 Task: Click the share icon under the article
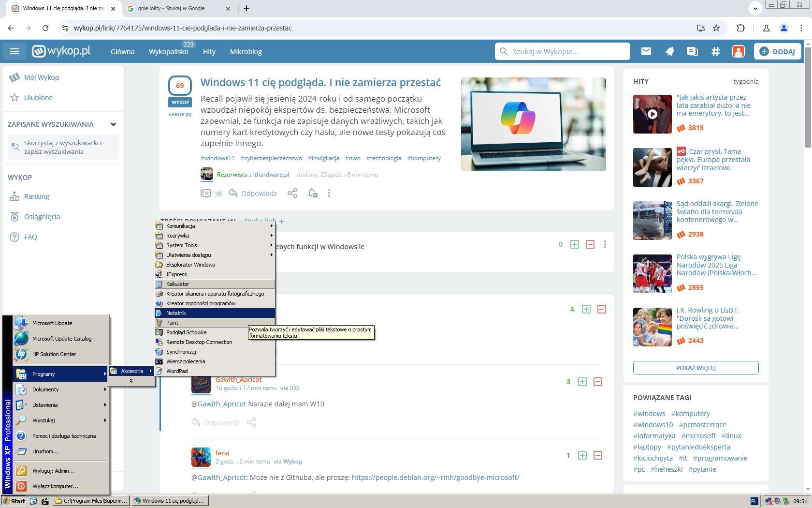(292, 194)
